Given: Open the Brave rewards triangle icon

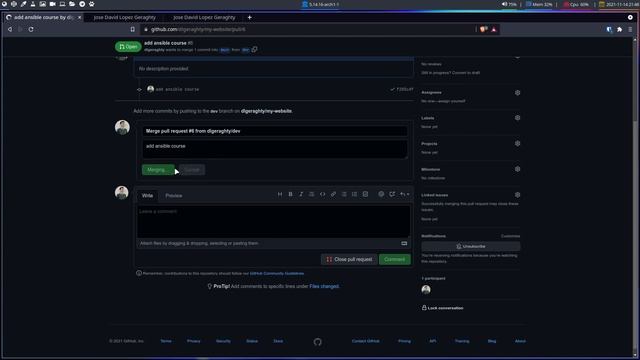Looking at the screenshot, I should tap(494, 29).
